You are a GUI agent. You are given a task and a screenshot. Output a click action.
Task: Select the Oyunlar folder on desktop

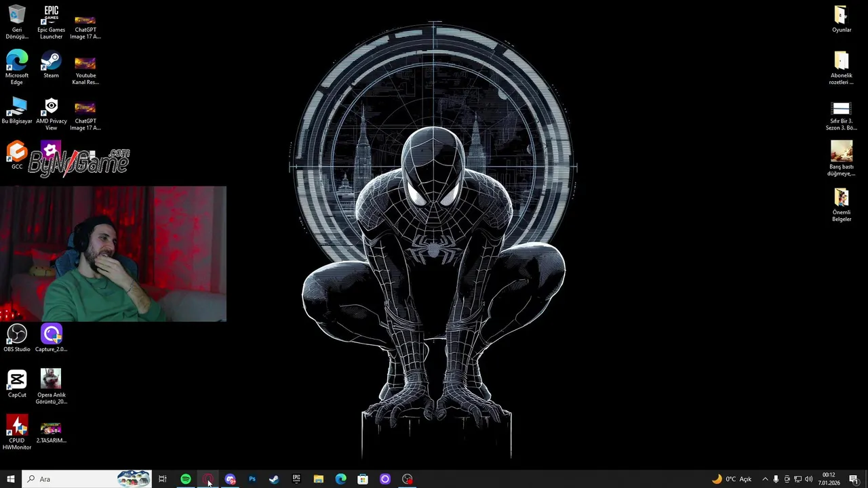coord(842,19)
